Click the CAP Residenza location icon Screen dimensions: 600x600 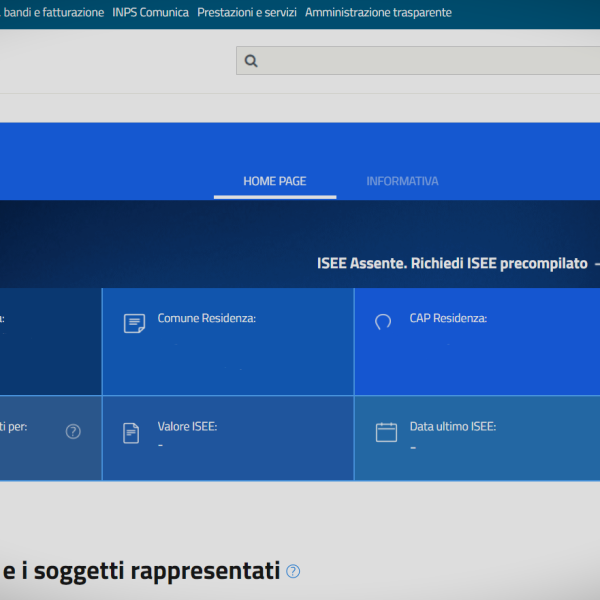point(383,322)
